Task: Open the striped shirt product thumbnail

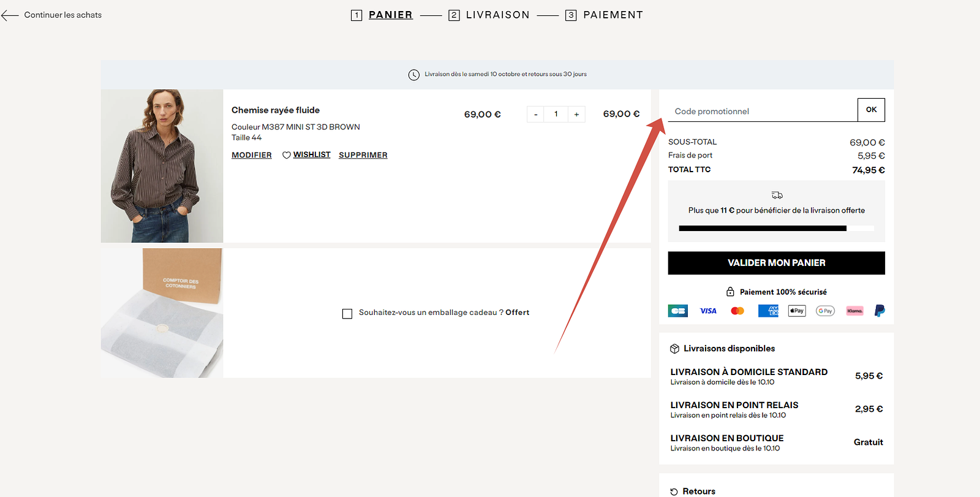Action: click(162, 166)
